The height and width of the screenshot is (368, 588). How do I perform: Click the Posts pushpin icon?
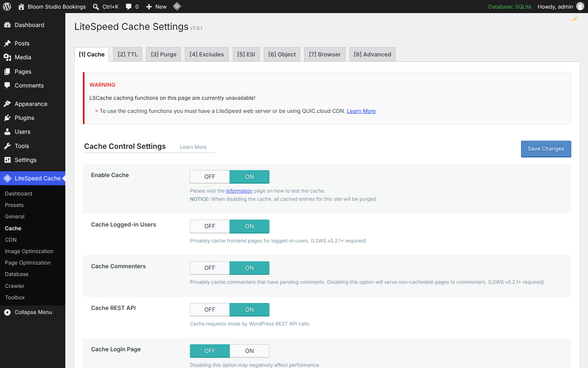coord(7,43)
